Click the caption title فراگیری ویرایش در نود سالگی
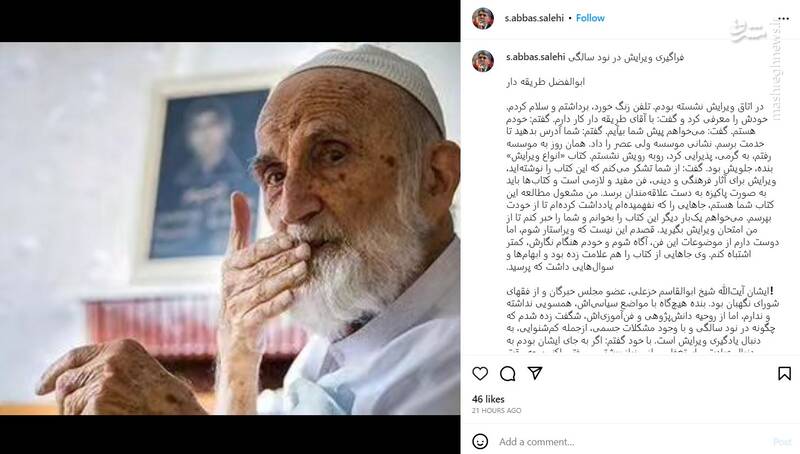The image size is (800, 454). point(626,58)
